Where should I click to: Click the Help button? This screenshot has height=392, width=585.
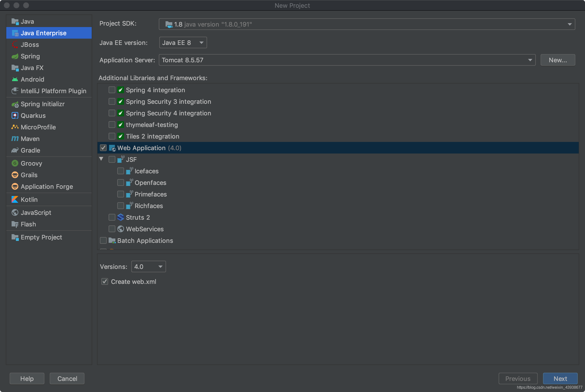27,379
